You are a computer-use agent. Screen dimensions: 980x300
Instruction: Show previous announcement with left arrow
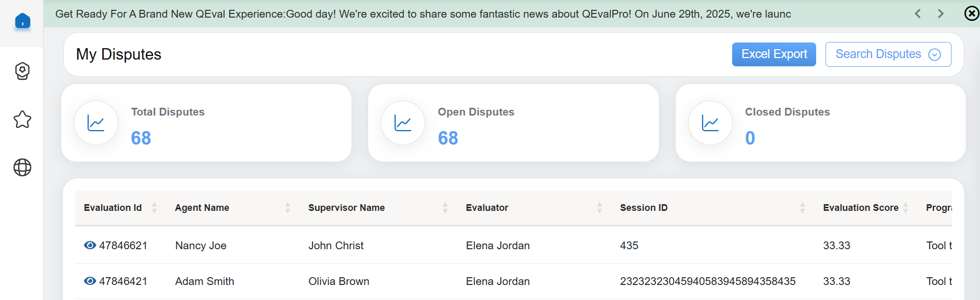pos(918,14)
